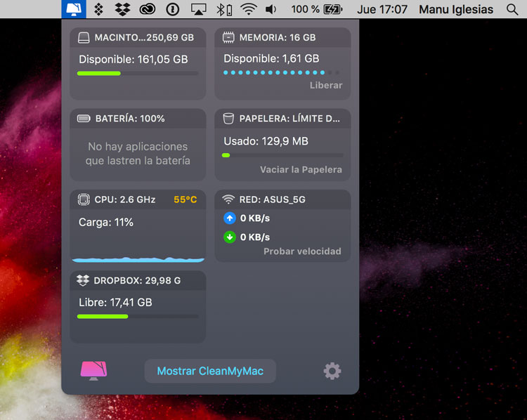This screenshot has width=527, height=420.
Task: Click the Dropbox icon in Dropbox card
Action: (83, 280)
